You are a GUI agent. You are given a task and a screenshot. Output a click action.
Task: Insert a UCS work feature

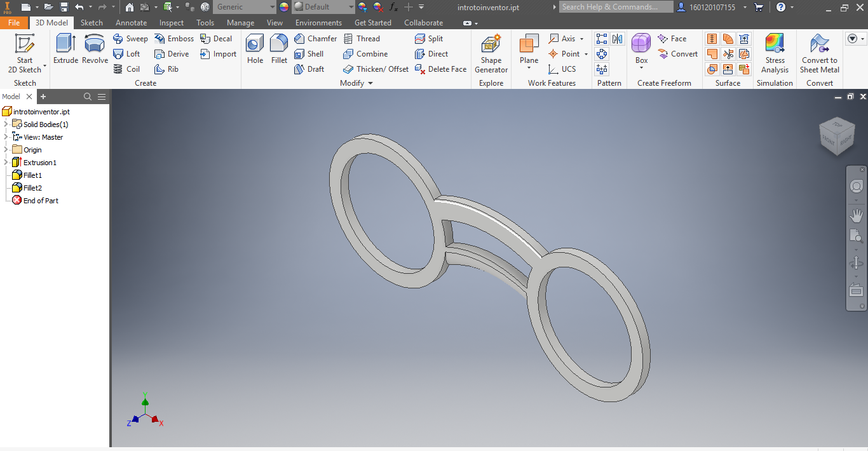[x=562, y=69]
